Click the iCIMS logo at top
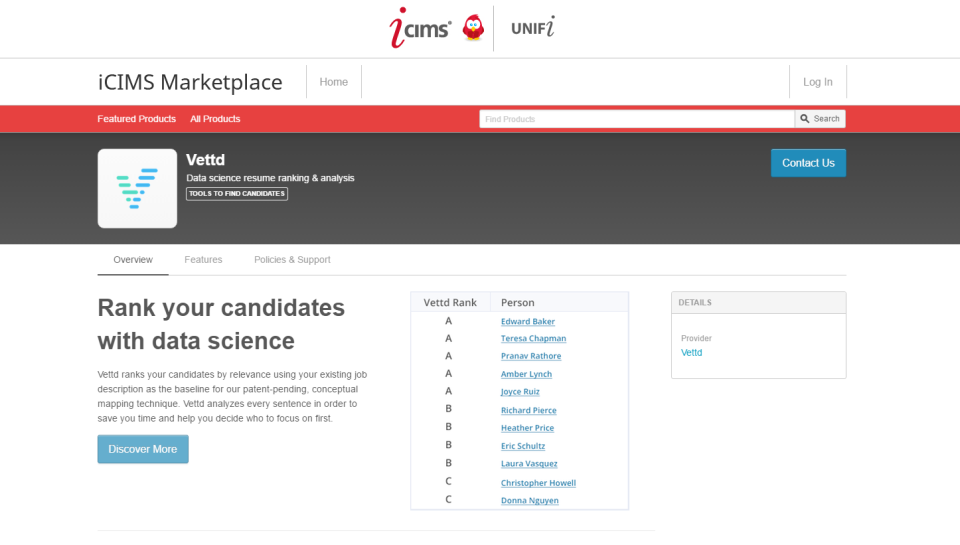Viewport: 960px width, 545px height. point(420,28)
